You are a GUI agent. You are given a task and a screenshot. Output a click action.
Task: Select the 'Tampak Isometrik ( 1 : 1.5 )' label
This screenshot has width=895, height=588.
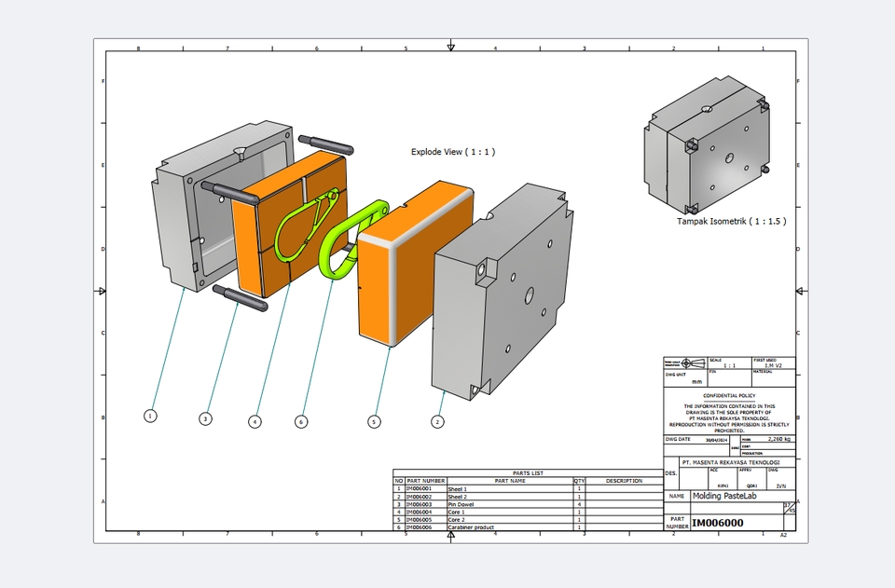[x=732, y=221]
